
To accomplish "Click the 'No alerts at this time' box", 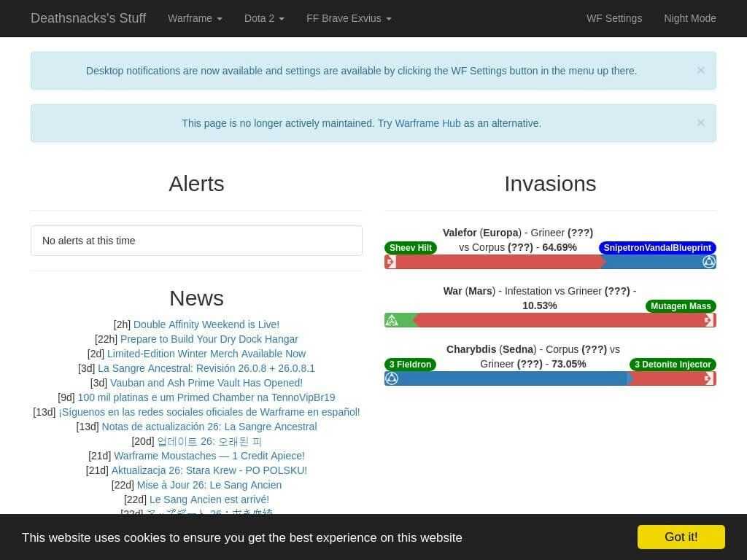I will tap(196, 241).
